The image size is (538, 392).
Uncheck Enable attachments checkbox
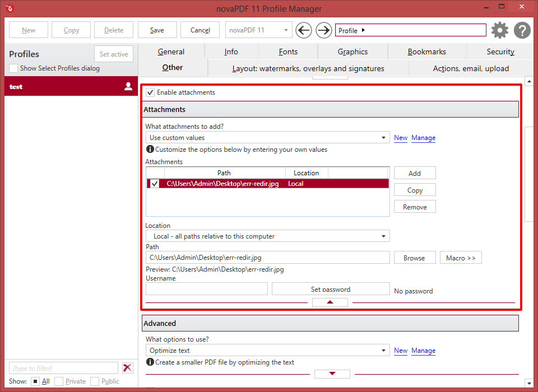150,92
